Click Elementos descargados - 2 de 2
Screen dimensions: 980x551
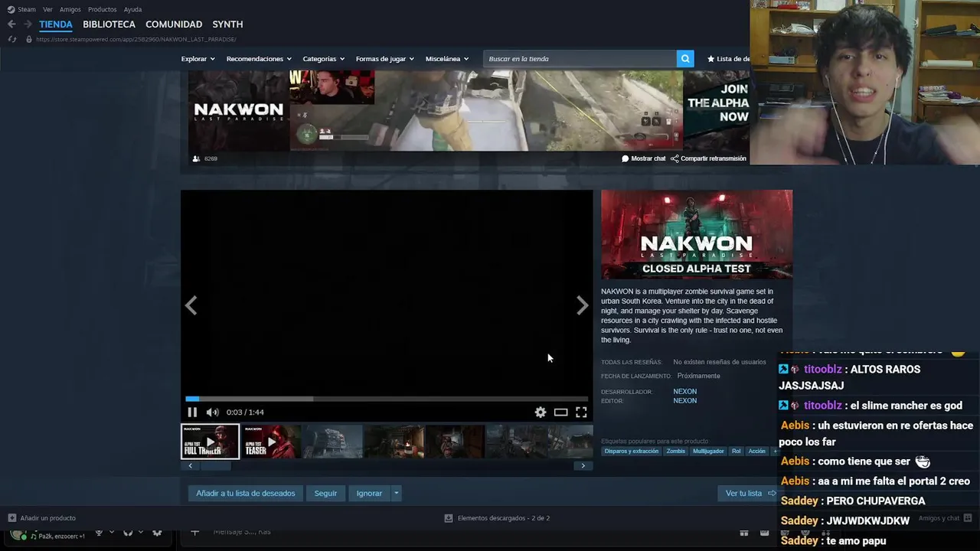click(504, 518)
